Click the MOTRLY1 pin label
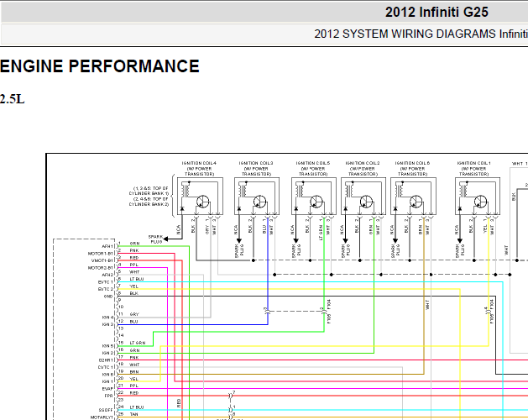 coord(102,417)
